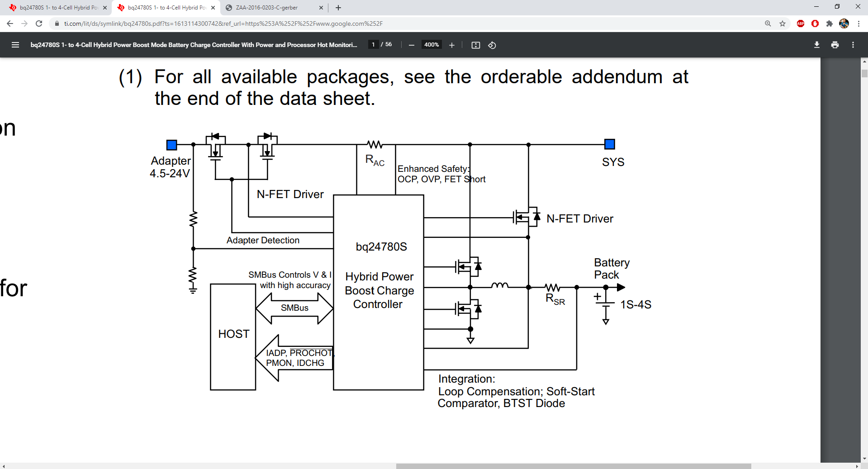Click the scroll-right arrow of horizontal scrollbar
Image resolution: width=868 pixels, height=469 pixels.
(x=857, y=466)
